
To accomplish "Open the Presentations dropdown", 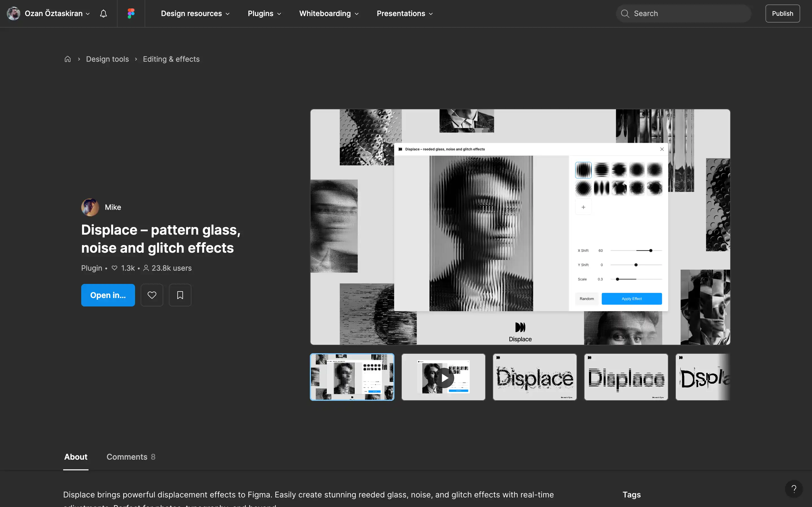I will pyautogui.click(x=404, y=14).
